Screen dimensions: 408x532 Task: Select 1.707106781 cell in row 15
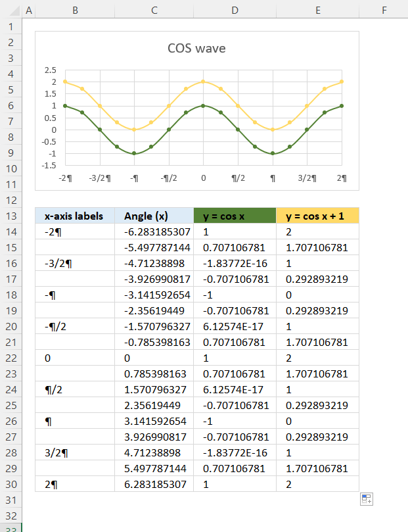point(317,247)
